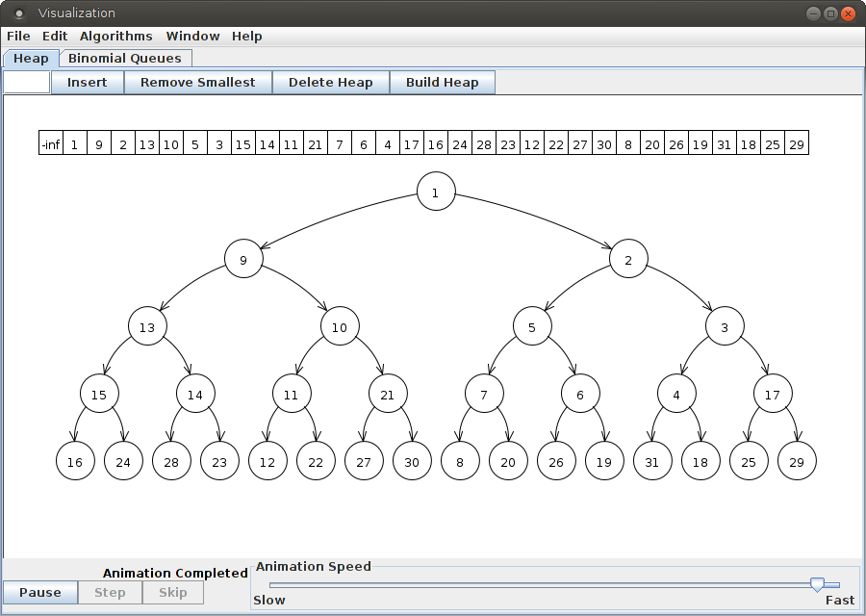
Task: Pause the animation playback
Action: tap(40, 593)
